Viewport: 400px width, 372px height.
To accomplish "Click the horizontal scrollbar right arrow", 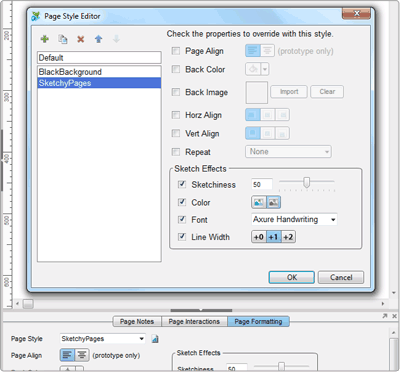I will click(383, 304).
